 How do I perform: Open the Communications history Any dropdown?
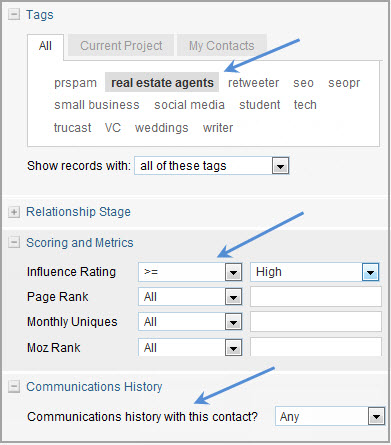(x=330, y=416)
